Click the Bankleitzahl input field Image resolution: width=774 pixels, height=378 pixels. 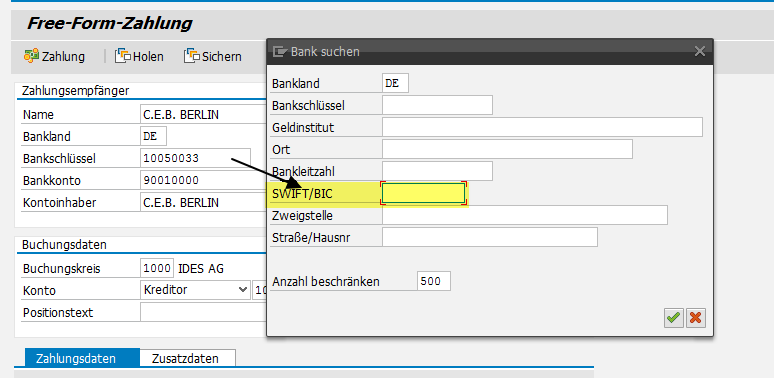[437, 171]
